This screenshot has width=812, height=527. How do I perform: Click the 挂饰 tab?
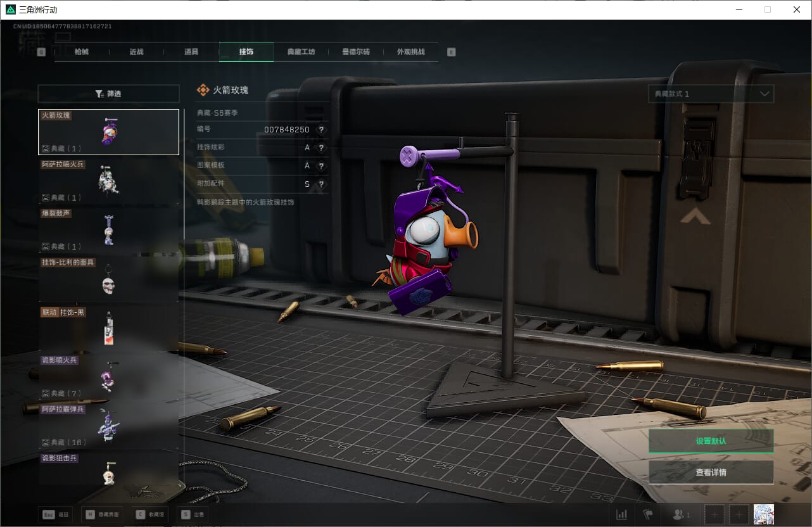(x=246, y=52)
